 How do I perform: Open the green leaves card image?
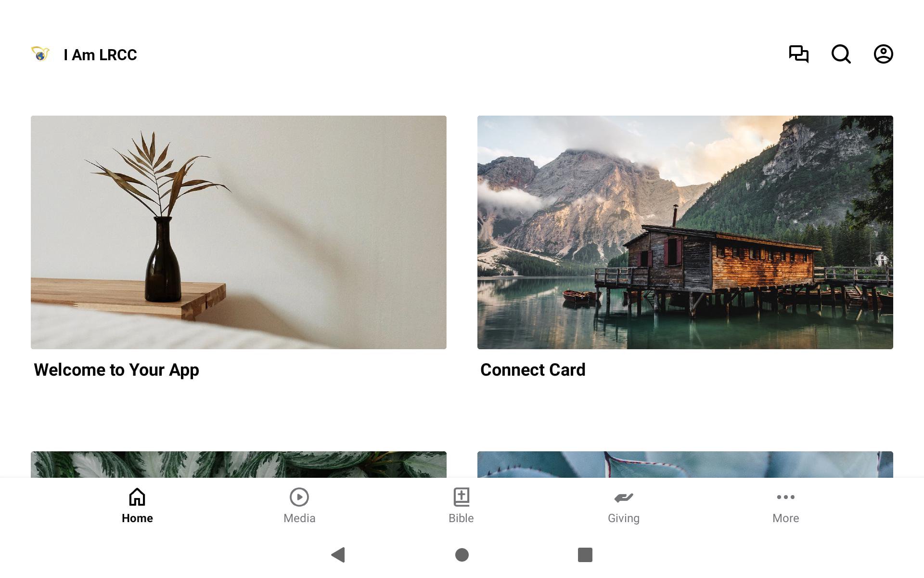pyautogui.click(x=239, y=464)
